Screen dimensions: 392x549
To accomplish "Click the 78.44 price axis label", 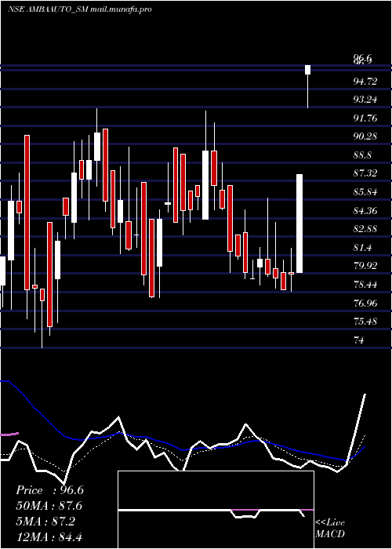I will click(365, 285).
